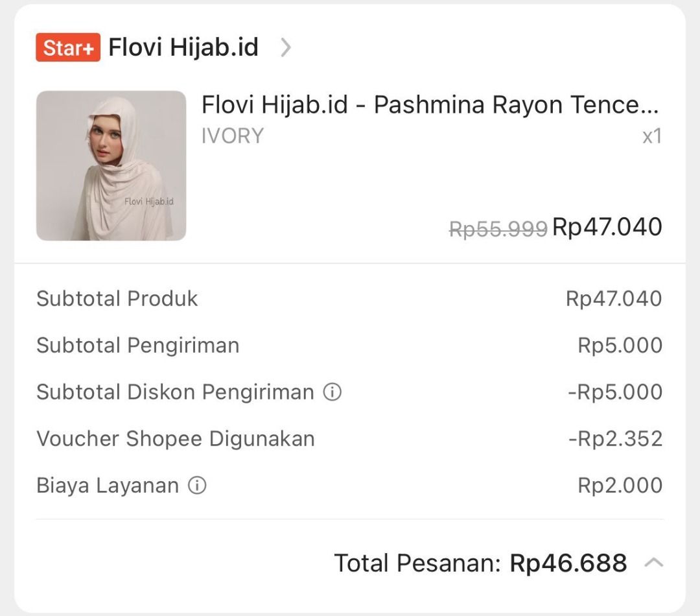The image size is (700, 616).
Task: Tap the chevron beside the shop name
Action: [x=285, y=47]
